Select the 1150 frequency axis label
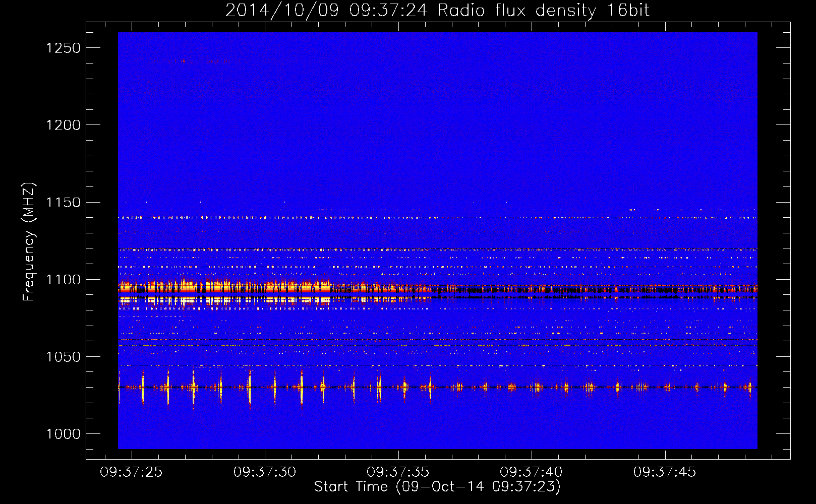Viewport: 816px width, 504px height. 63,203
